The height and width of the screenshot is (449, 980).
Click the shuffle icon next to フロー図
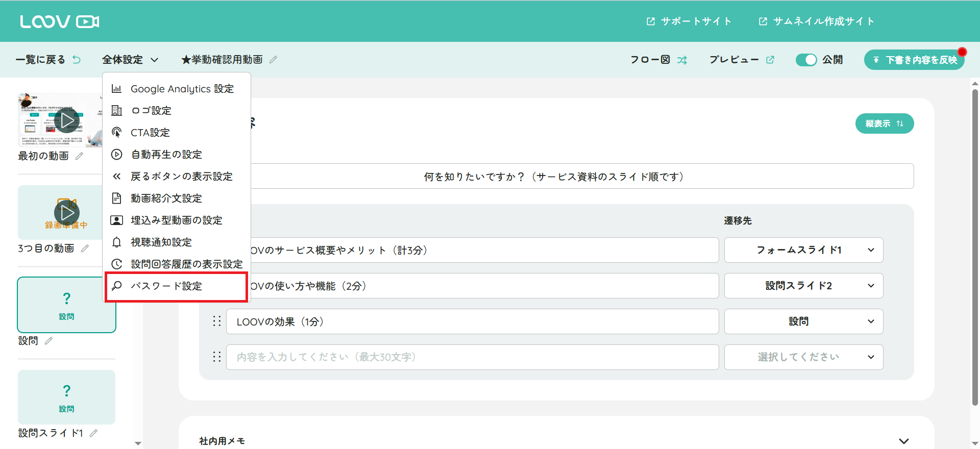(682, 60)
